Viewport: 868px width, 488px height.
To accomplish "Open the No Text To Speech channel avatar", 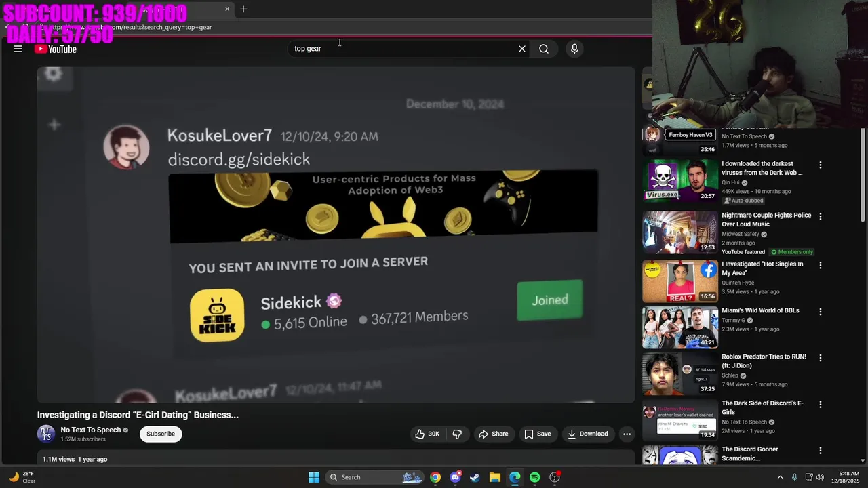I will [x=46, y=434].
